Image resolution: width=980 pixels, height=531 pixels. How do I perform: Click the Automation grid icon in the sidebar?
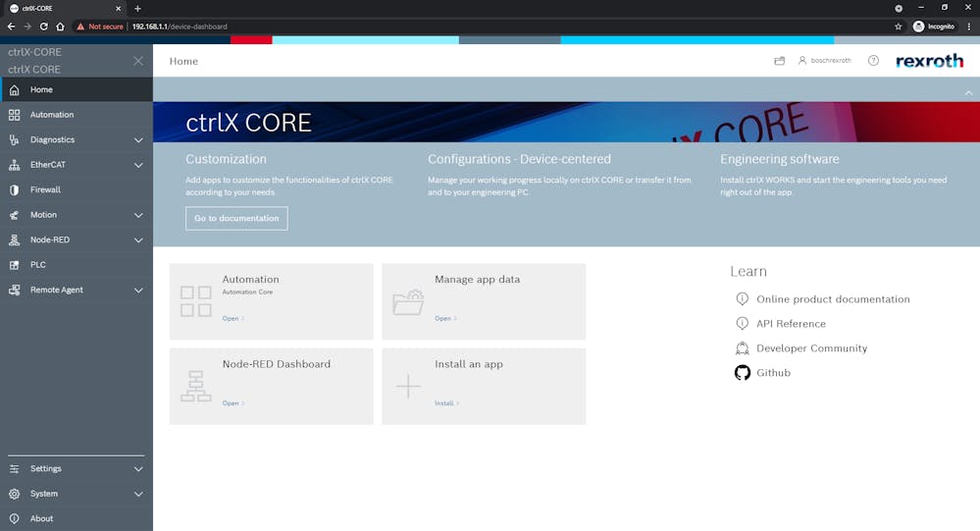point(15,115)
